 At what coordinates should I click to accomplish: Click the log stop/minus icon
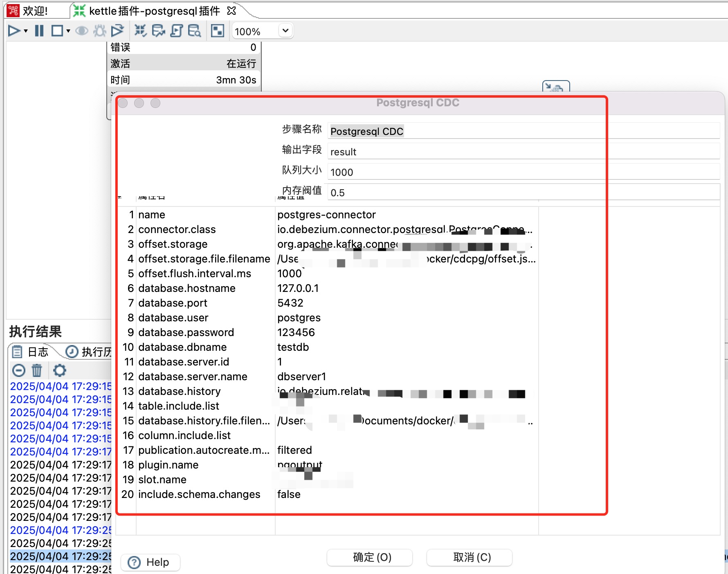click(19, 370)
